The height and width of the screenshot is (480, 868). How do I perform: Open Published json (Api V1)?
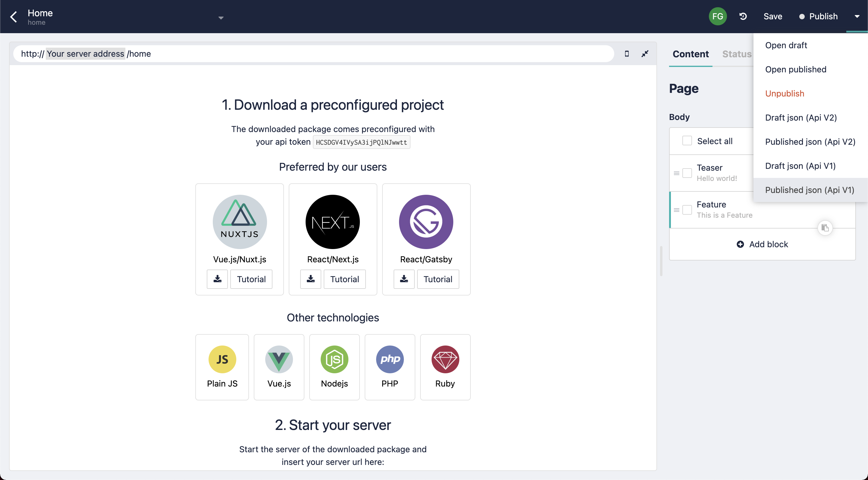pos(811,190)
